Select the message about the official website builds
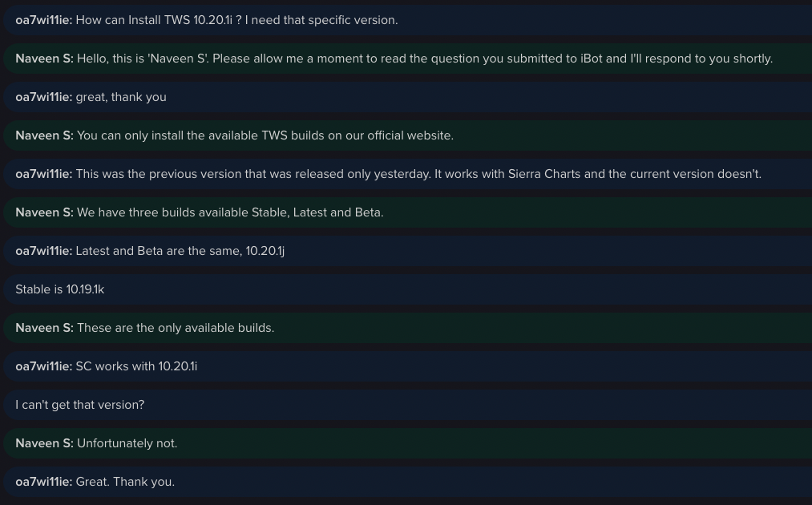The image size is (812, 505). point(265,135)
